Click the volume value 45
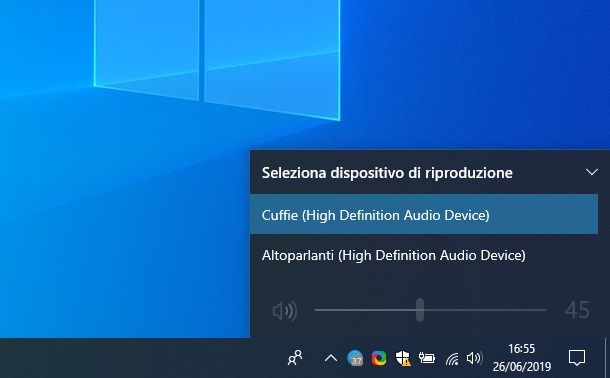Viewport: 610px width, 378px height. (577, 310)
